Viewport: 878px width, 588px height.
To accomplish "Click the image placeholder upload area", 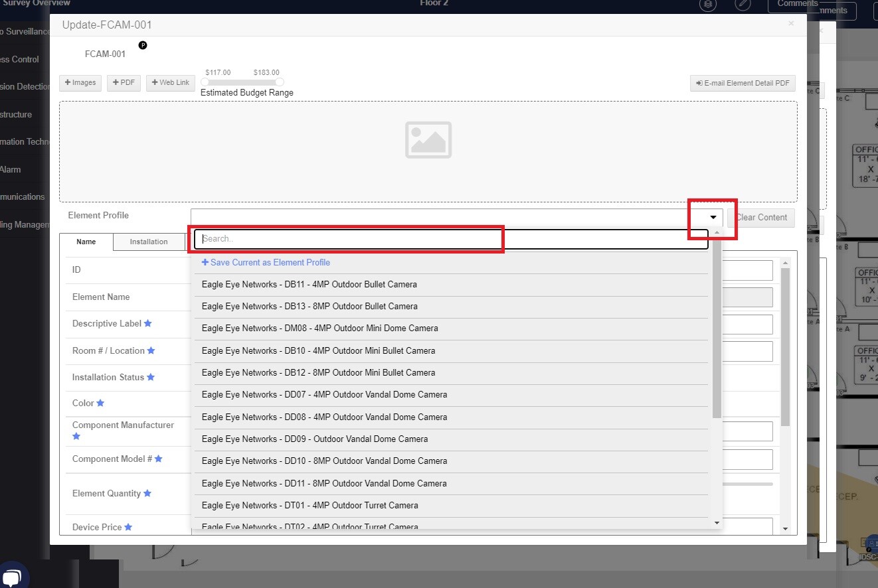I will [x=428, y=151].
